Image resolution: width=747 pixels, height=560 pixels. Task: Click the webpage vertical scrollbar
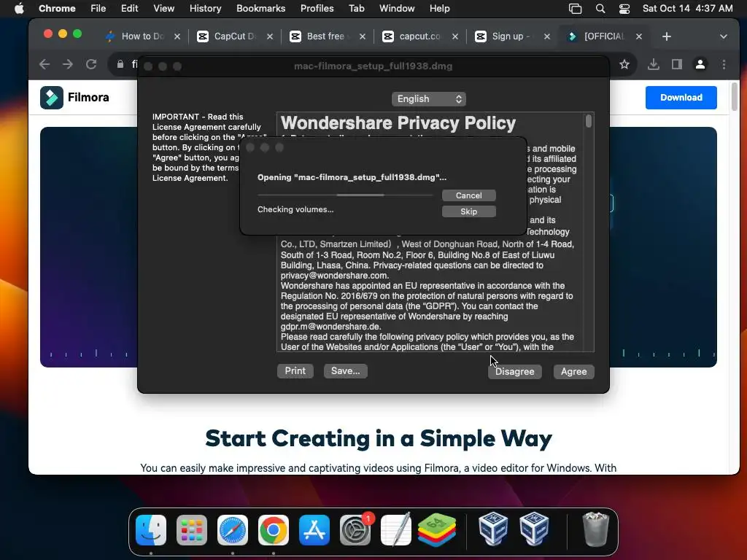coord(734,97)
